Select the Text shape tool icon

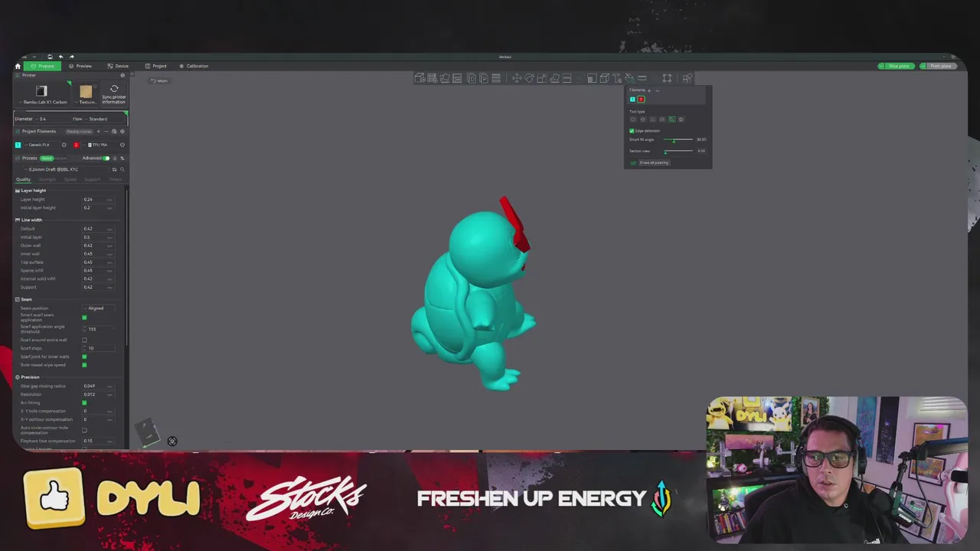tap(616, 78)
